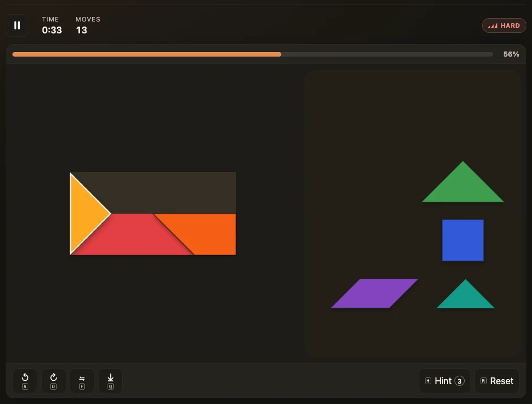
Task: Click the 0:33 elapsed time value
Action: (52, 30)
